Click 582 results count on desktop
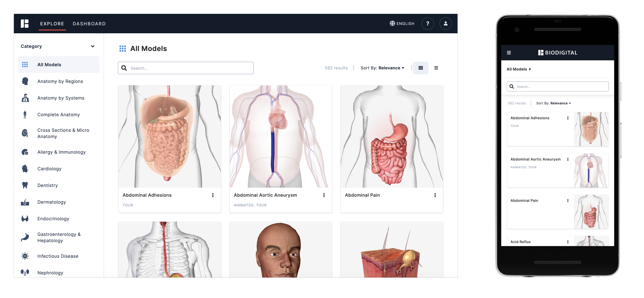This screenshot has height=298, width=644. [x=336, y=68]
